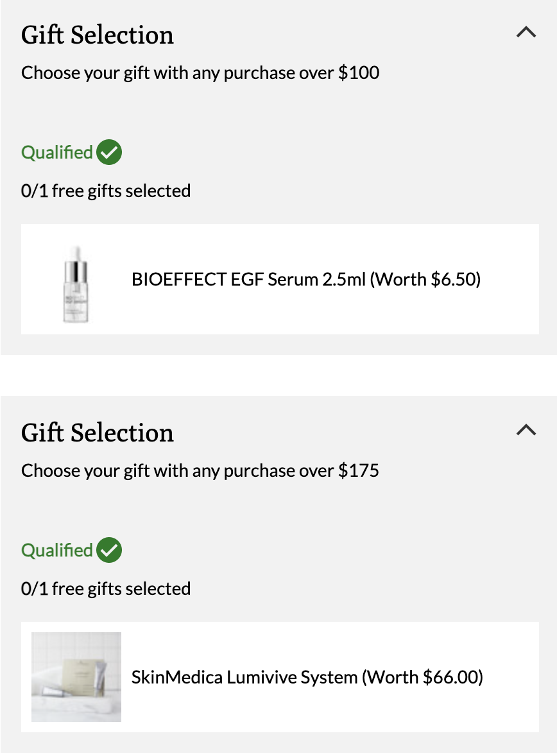Click 'purchase over $100' description text

[302, 73]
